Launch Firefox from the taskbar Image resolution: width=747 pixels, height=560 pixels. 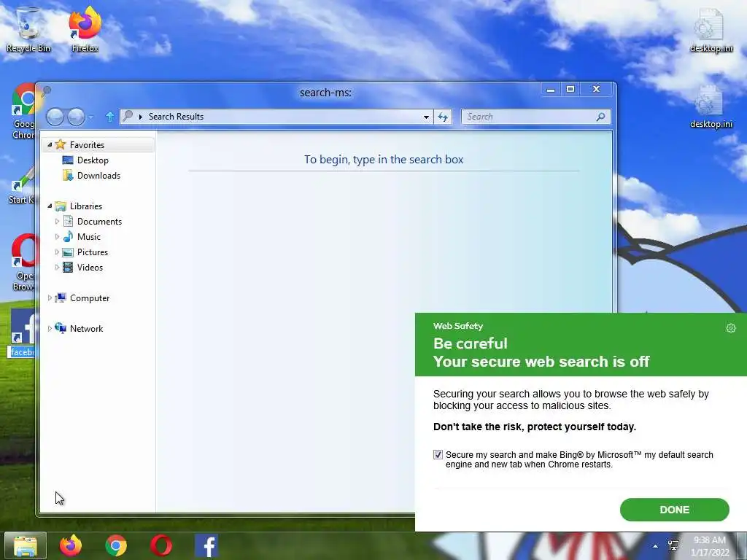(71, 545)
